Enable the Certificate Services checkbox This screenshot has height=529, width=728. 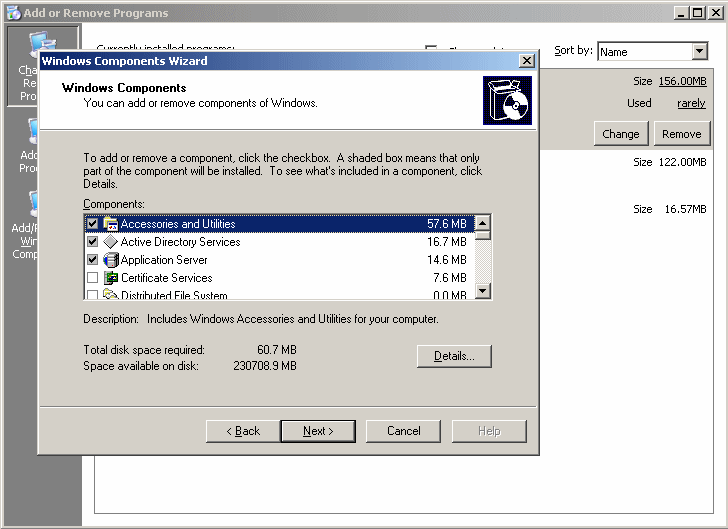pyautogui.click(x=93, y=278)
